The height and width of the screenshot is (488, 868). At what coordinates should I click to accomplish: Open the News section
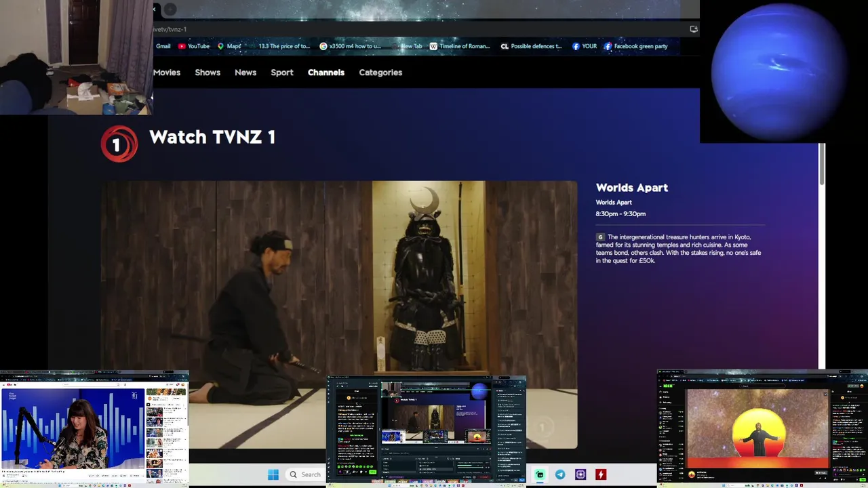[245, 73]
